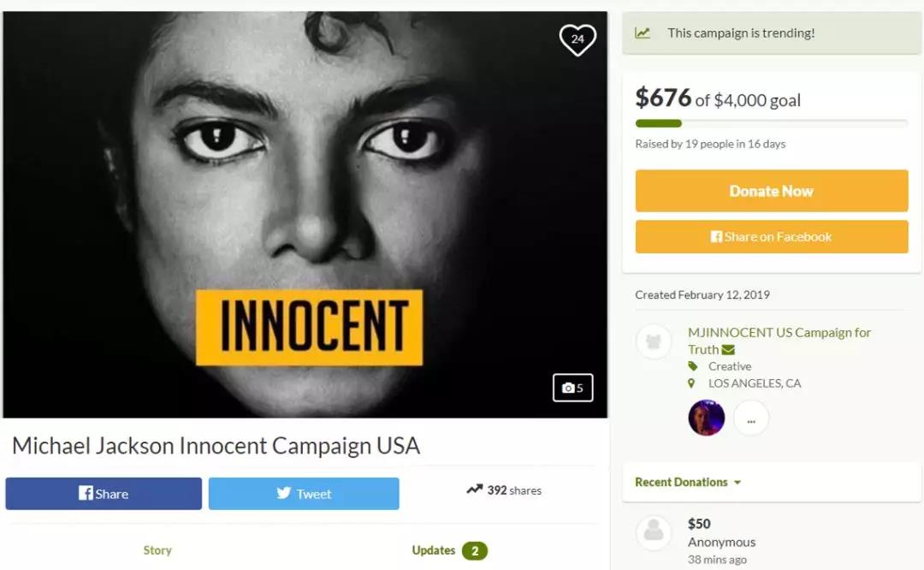Viewport: 924px width, 570px height.
Task: Click the location pin icon for Los Angeles
Action: click(692, 383)
